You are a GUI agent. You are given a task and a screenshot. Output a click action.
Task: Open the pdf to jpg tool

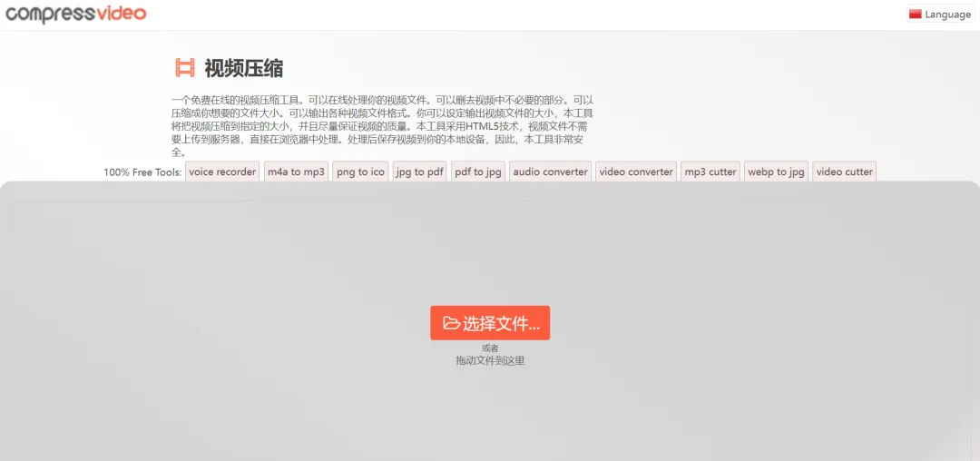(478, 172)
